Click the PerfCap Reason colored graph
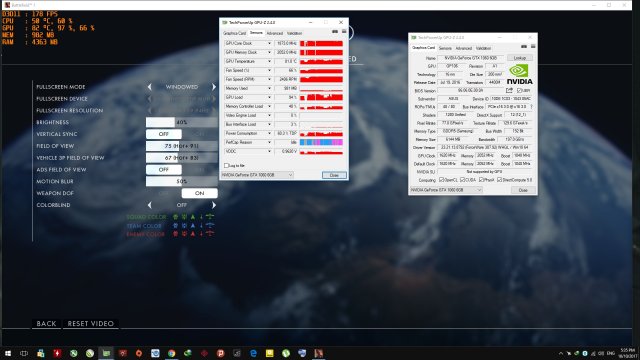Screen dimensions: 640x360 (x=321, y=142)
